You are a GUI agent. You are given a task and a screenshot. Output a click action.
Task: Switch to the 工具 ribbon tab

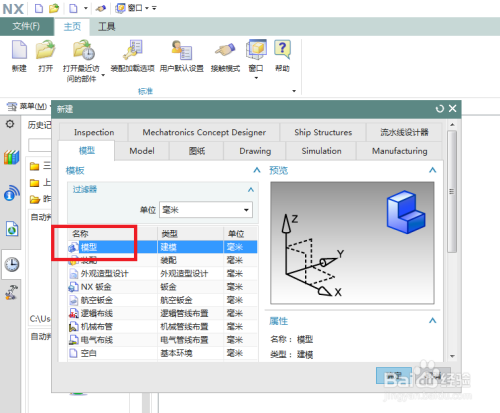[x=107, y=27]
